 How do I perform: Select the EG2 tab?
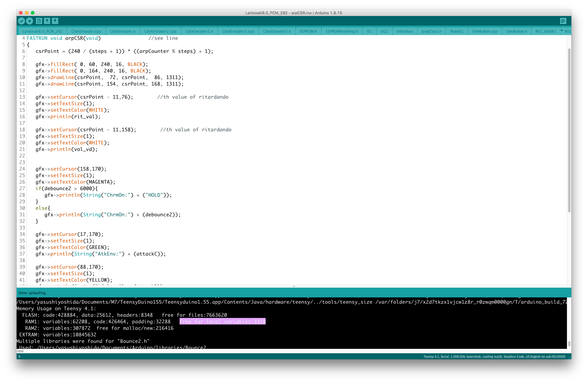coord(384,31)
